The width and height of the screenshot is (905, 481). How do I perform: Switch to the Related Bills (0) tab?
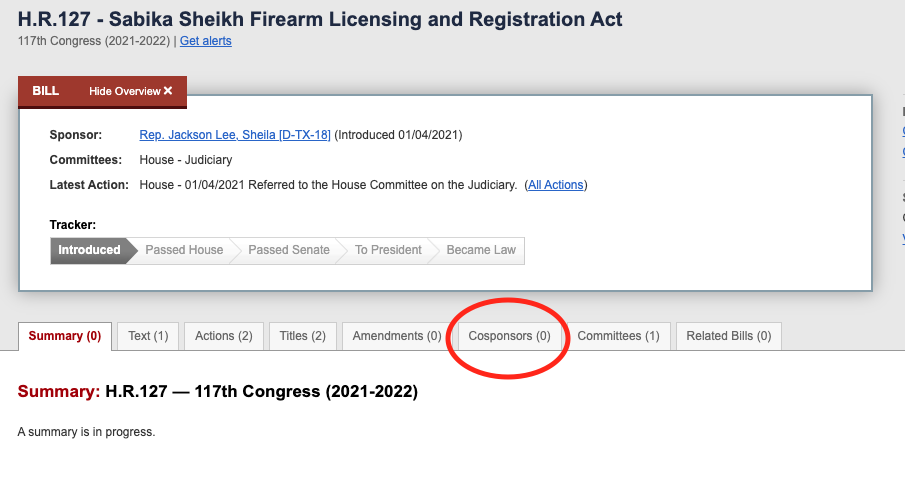[728, 336]
